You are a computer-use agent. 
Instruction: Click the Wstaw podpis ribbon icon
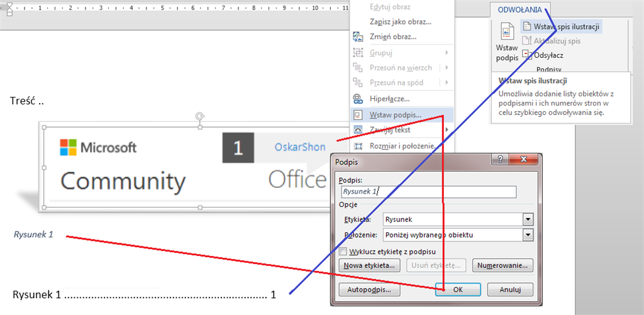pyautogui.click(x=506, y=33)
